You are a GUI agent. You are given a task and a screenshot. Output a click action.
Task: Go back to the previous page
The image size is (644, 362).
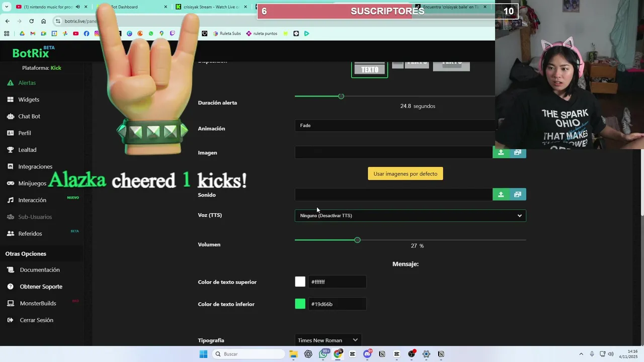7,21
